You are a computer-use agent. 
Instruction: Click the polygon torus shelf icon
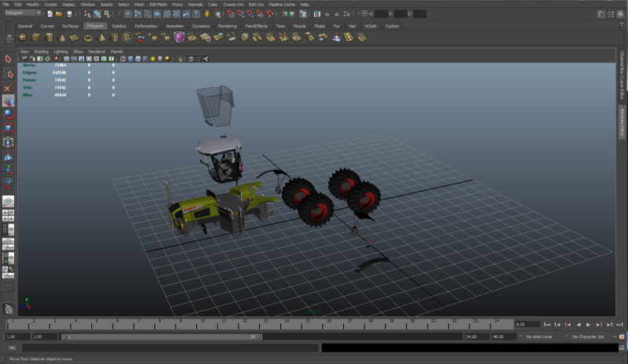click(x=88, y=37)
